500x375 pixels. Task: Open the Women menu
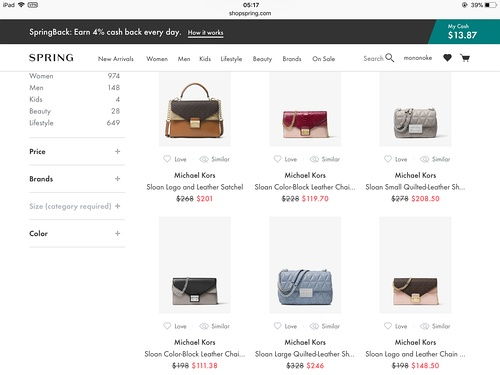157,59
